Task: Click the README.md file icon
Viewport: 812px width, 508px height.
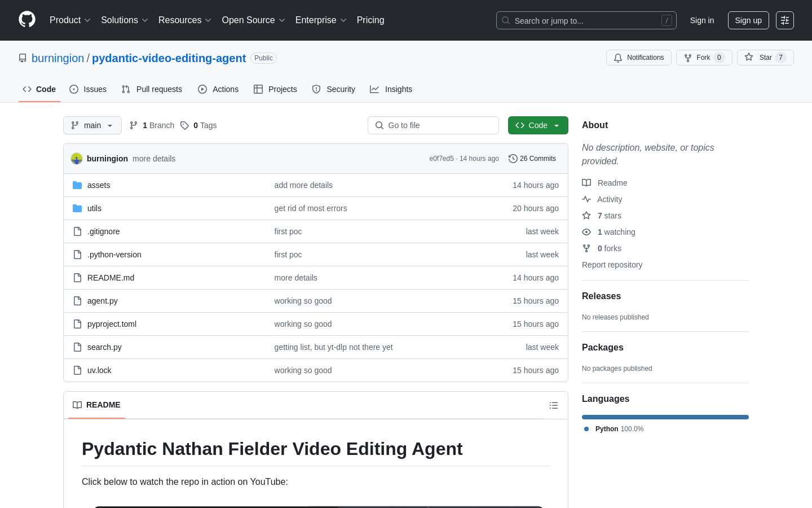Action: (77, 278)
